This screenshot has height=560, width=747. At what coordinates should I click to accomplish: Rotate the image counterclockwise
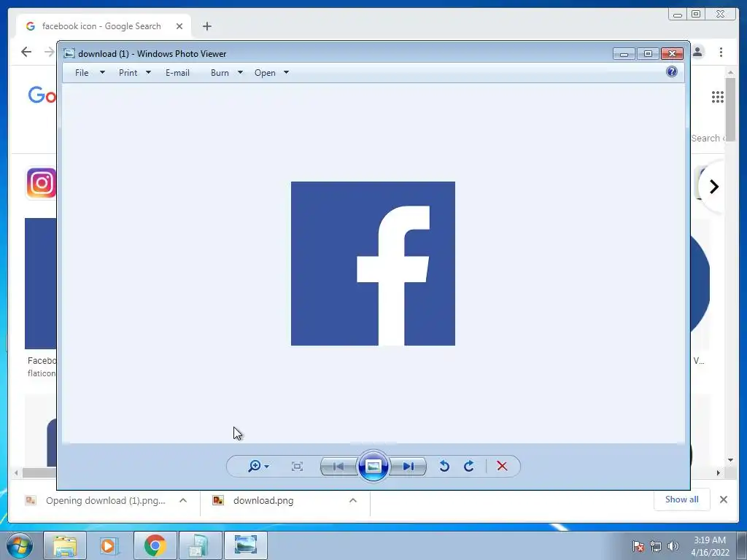tap(444, 466)
